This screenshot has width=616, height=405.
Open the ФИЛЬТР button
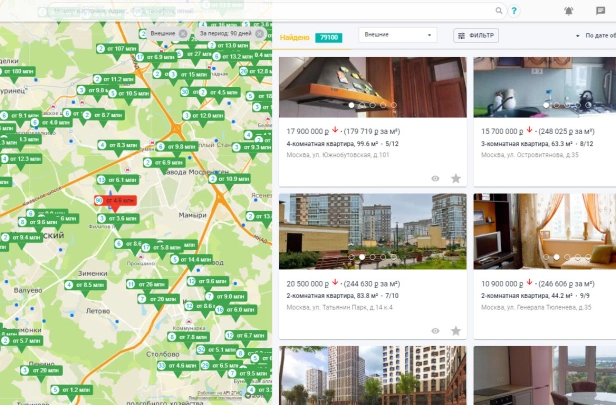476,36
